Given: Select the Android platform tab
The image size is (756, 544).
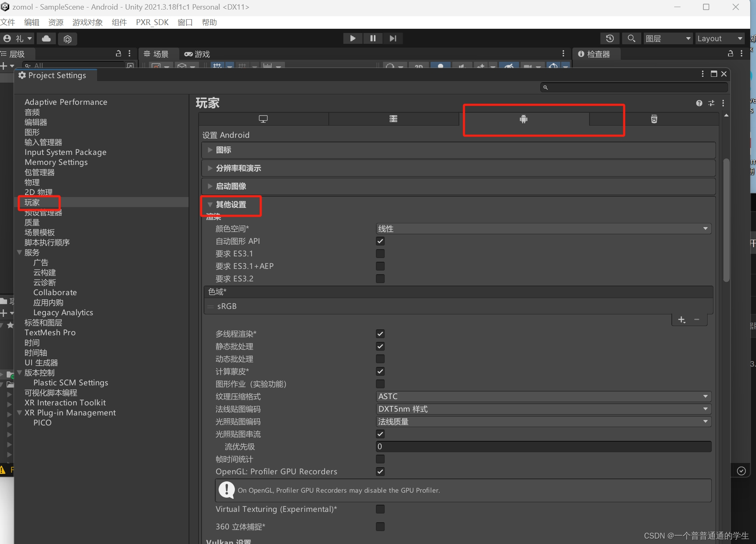Looking at the screenshot, I should pos(524,119).
